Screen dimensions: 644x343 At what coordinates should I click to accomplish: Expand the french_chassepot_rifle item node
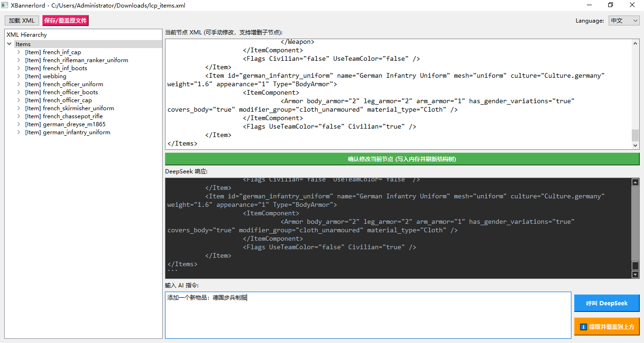19,116
